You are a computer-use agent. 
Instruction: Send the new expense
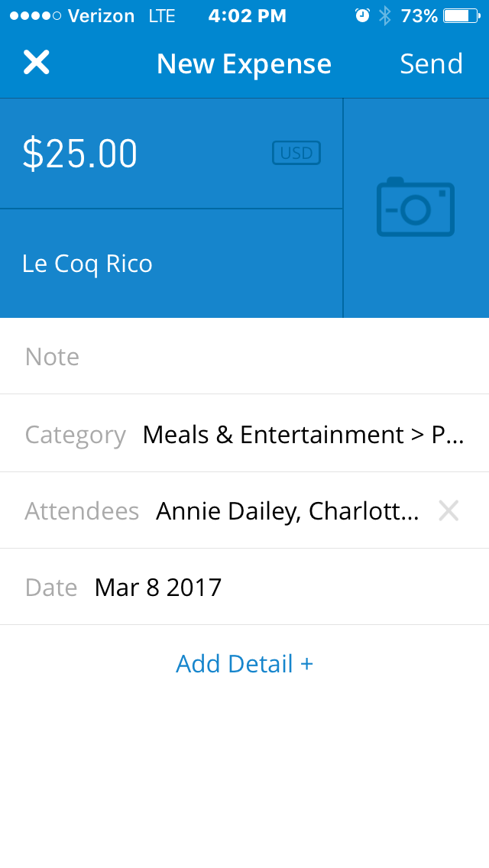[x=431, y=63]
